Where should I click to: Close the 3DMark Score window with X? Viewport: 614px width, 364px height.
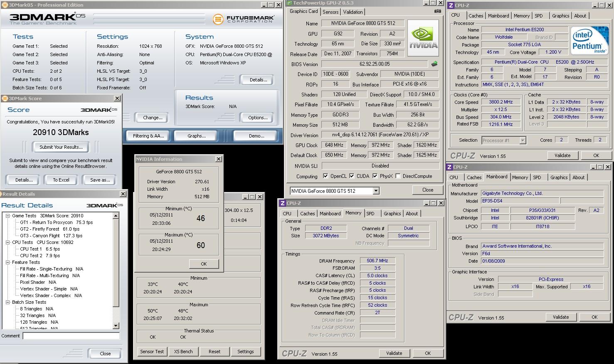click(117, 98)
